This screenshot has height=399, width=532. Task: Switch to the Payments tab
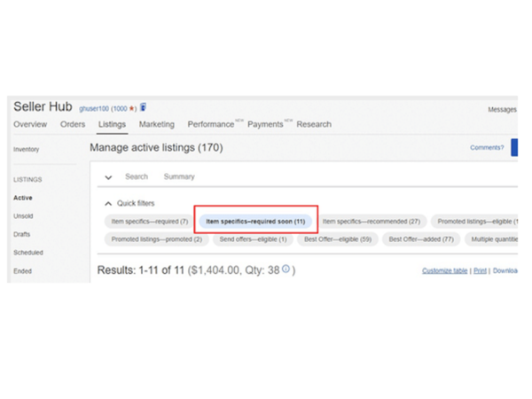pos(265,124)
